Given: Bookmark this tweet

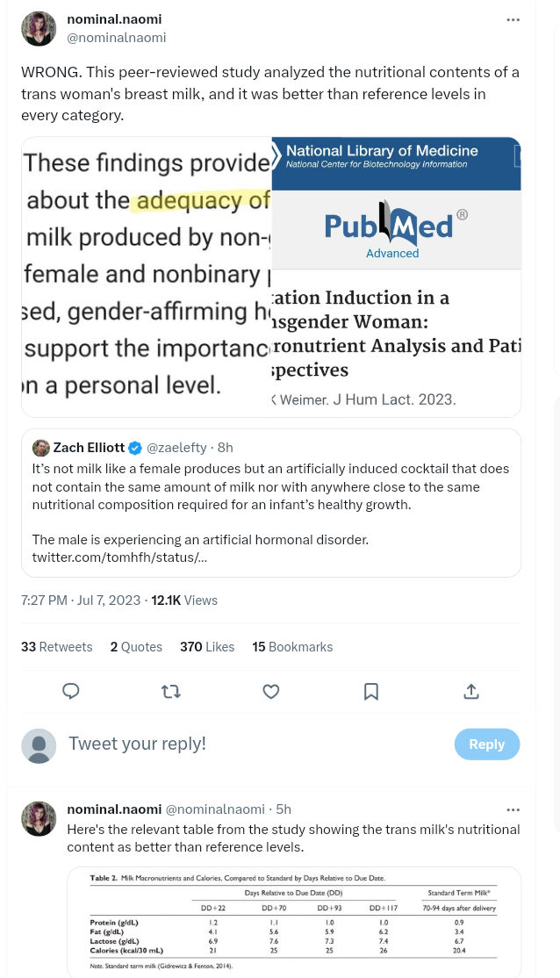Looking at the screenshot, I should point(371,692).
